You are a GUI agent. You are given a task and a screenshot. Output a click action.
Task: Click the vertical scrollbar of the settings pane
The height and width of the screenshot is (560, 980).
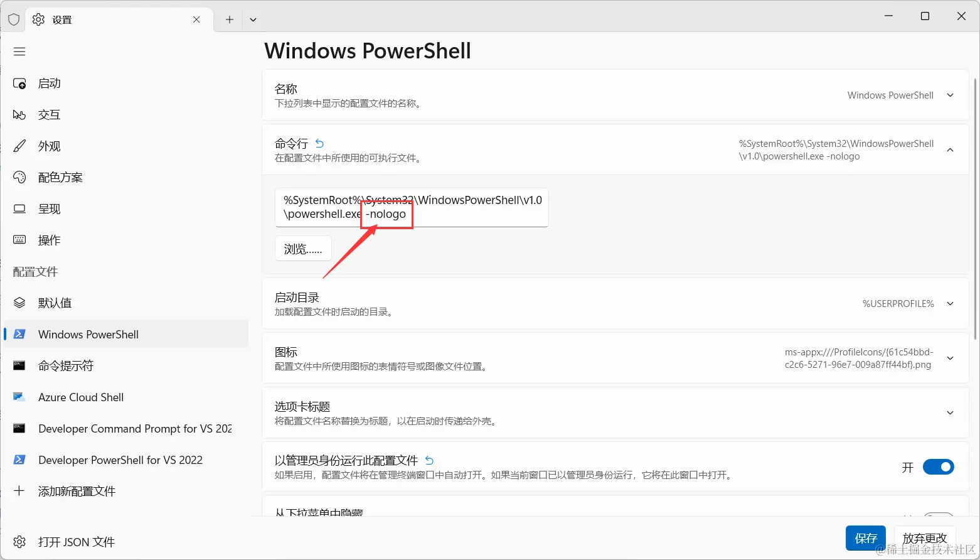(x=974, y=209)
